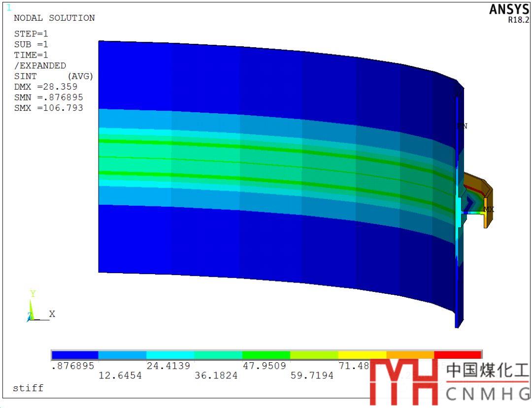Pick the dark blue legend color
The width and height of the screenshot is (532, 408).
(x=75, y=355)
